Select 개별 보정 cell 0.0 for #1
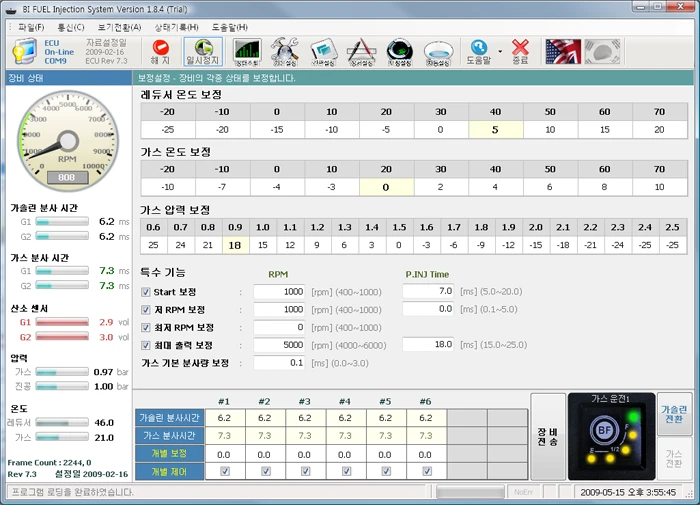700x505 pixels. [x=224, y=455]
